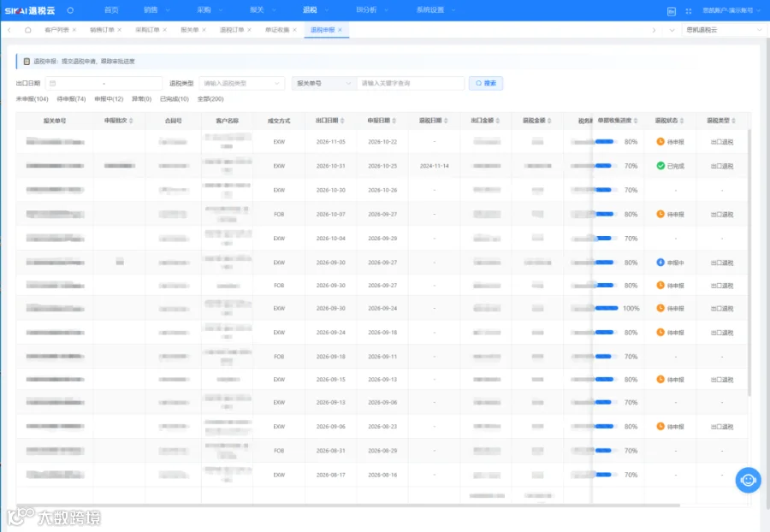Expand the BI分析 top menu
The width and height of the screenshot is (770, 532).
[372, 9]
